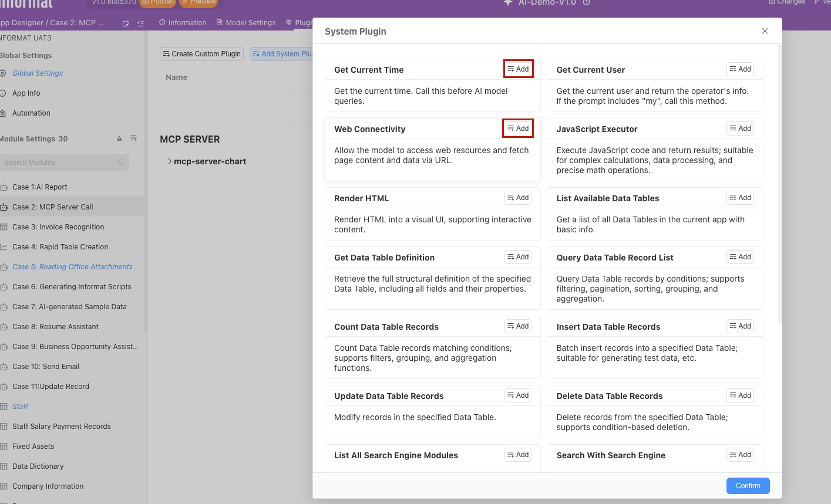Click the Module Settings collapse triangle icon

(119, 139)
